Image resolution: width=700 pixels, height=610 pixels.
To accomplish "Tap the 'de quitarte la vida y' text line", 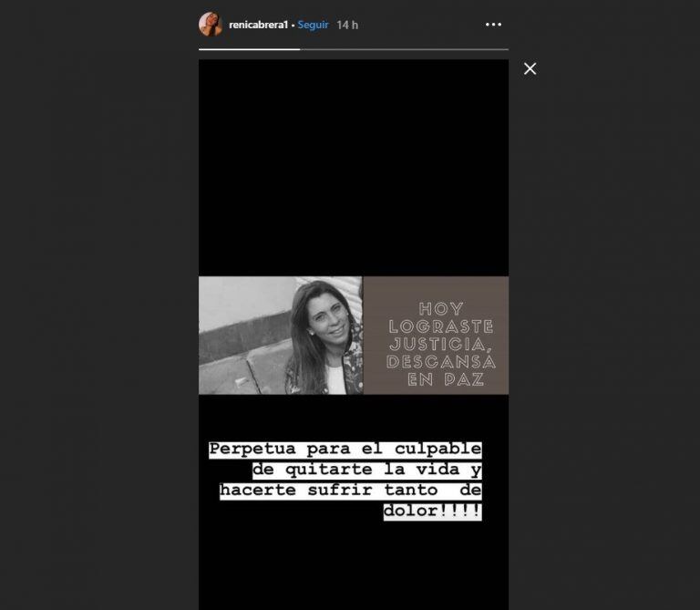I will 367,470.
